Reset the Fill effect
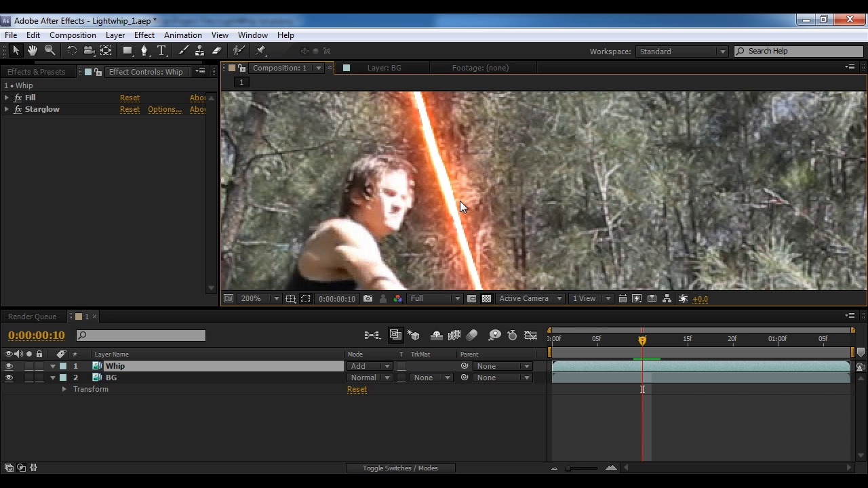Screen dimensions: 868x488 (x=130, y=98)
